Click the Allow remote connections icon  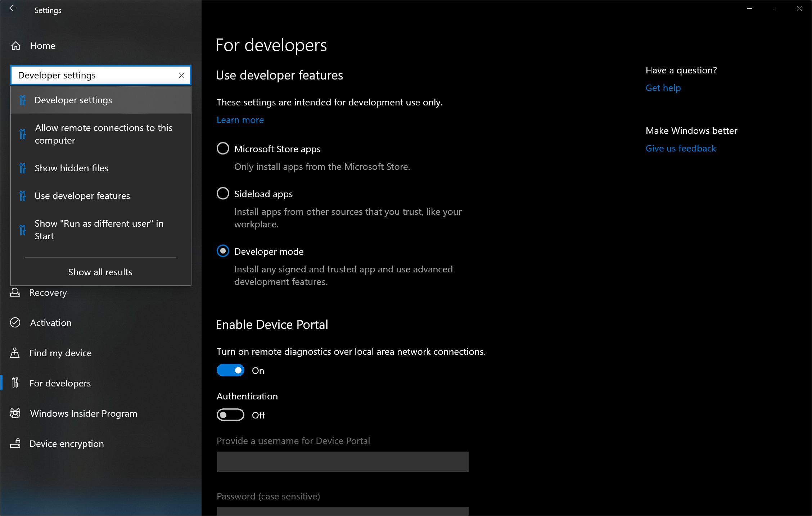coord(23,134)
